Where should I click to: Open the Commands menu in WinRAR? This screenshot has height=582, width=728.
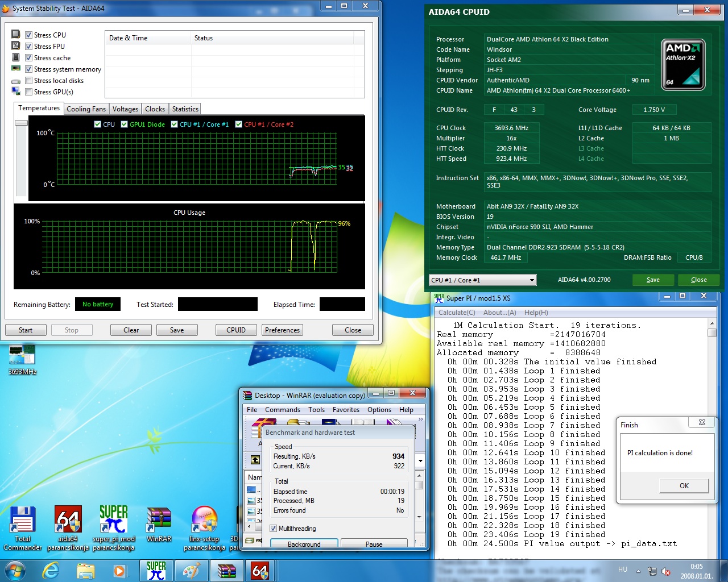pyautogui.click(x=283, y=410)
